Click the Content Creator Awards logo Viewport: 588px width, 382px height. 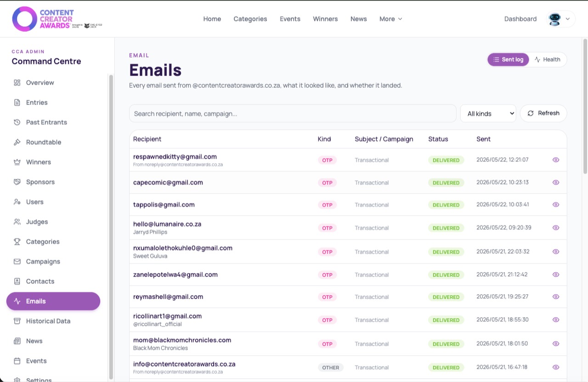(x=57, y=19)
